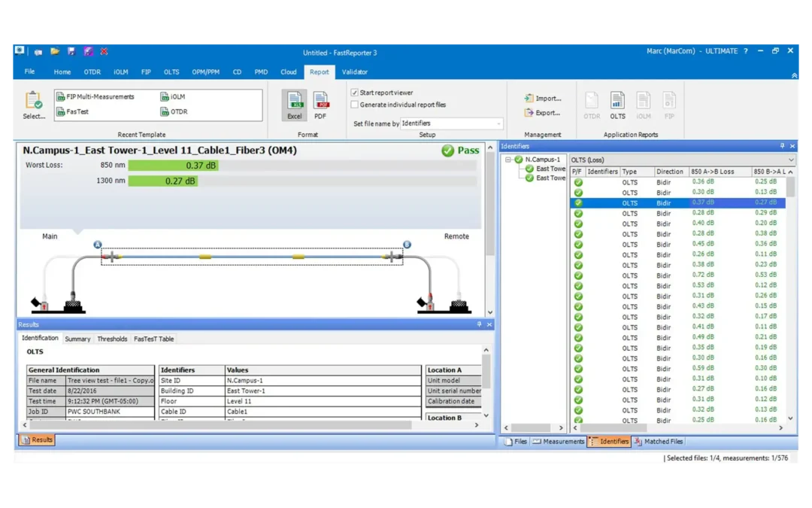Switch to the Cloud ribbon tab
Screen dimensions: 812x508
(289, 72)
